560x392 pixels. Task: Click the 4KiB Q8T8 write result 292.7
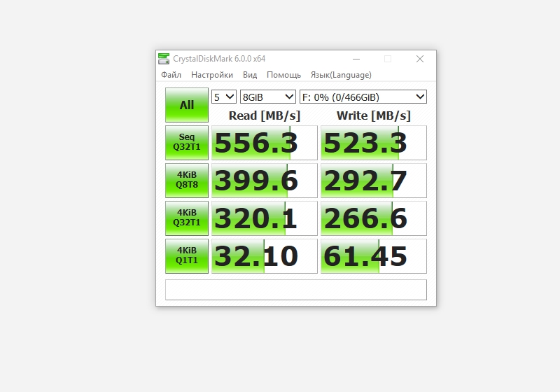[x=374, y=181]
